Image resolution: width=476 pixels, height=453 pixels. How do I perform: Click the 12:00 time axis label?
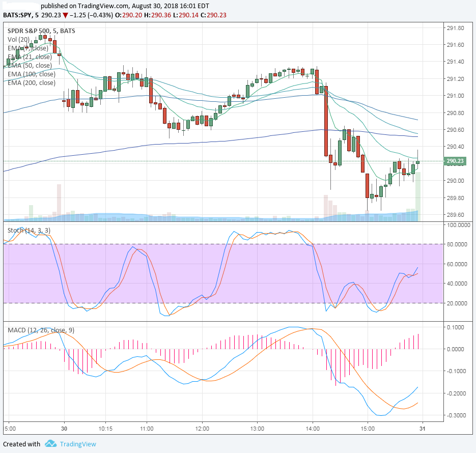tap(202, 429)
